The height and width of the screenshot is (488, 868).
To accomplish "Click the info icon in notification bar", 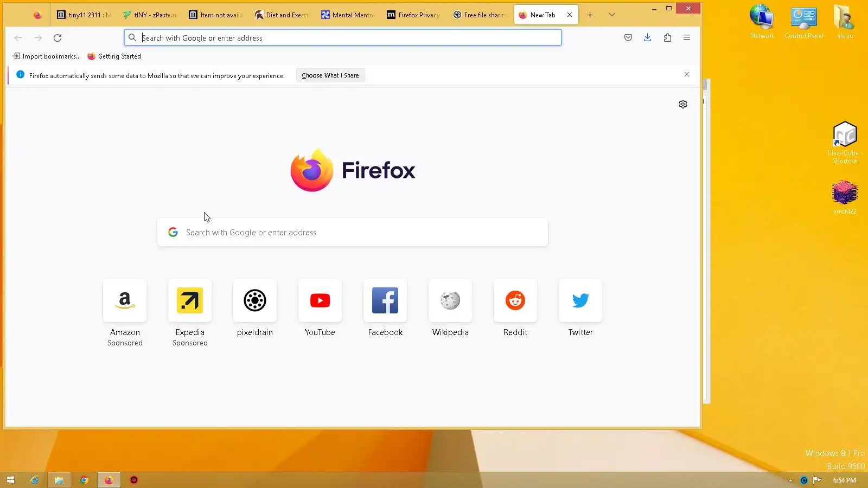I will click(x=20, y=75).
